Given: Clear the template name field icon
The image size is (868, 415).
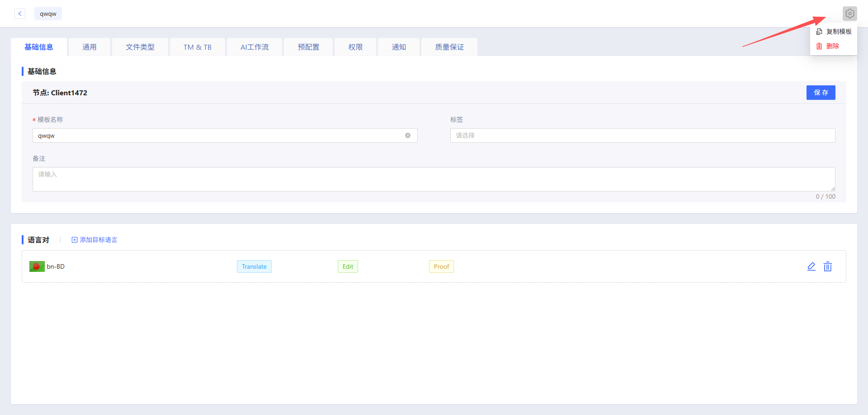Looking at the screenshot, I should [x=408, y=135].
